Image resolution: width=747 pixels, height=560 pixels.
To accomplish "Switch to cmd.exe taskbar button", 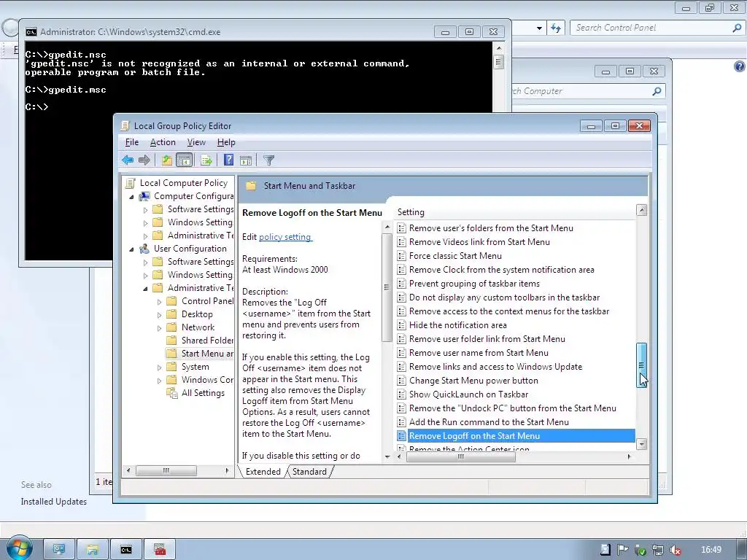I will tap(125, 550).
